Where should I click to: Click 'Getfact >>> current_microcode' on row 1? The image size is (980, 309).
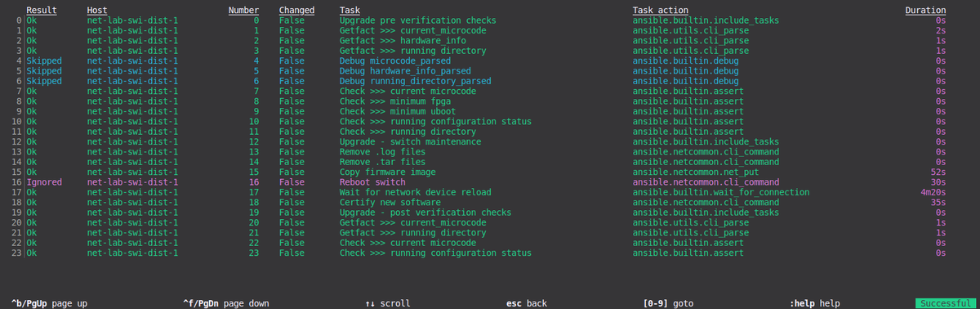pos(412,30)
